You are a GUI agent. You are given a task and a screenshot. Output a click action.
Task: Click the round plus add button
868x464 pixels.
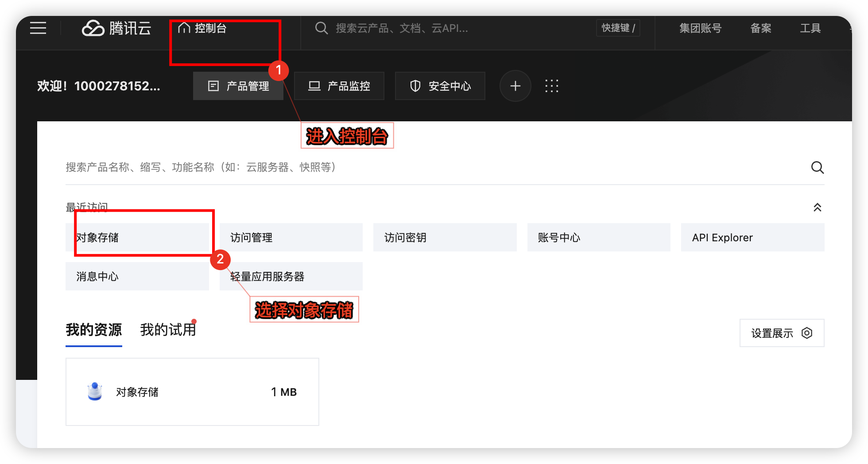(x=515, y=86)
